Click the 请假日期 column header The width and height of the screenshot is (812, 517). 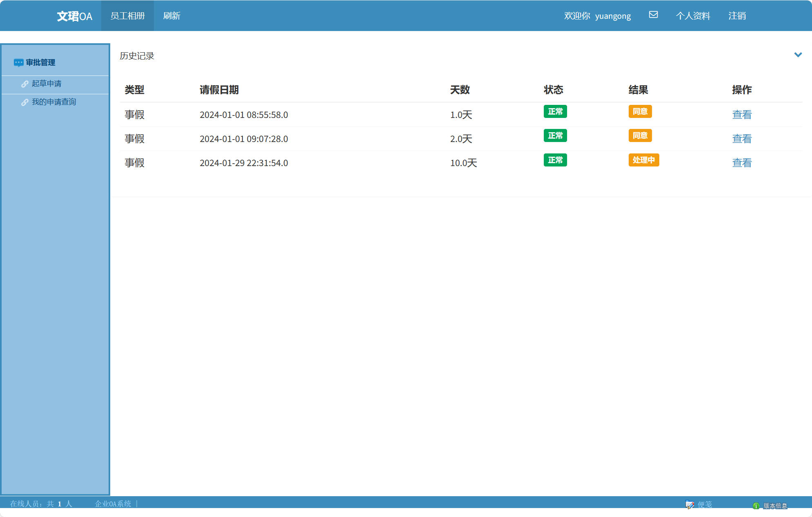(x=219, y=90)
